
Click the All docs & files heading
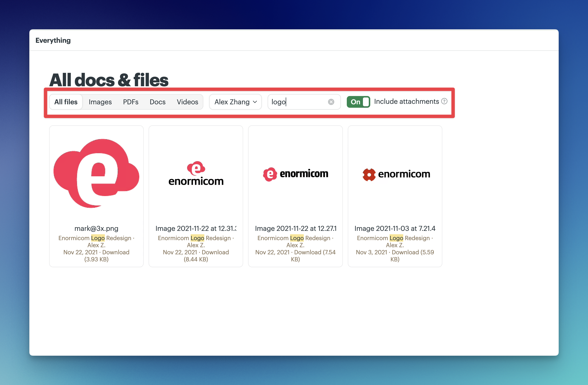click(109, 80)
